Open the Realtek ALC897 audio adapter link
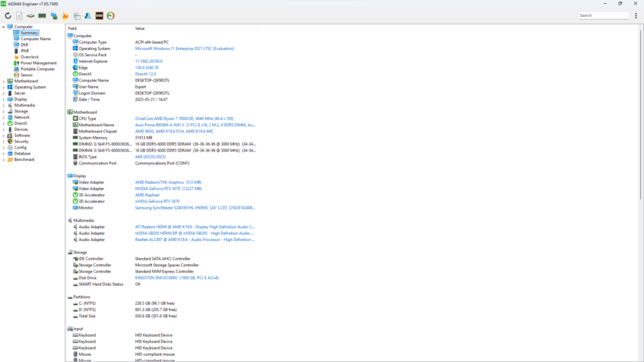 pos(195,240)
